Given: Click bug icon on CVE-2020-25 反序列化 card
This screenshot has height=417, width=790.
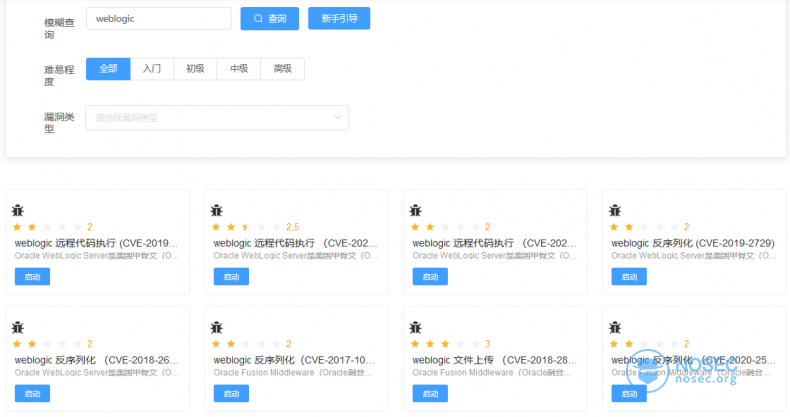Looking at the screenshot, I should coord(615,327).
